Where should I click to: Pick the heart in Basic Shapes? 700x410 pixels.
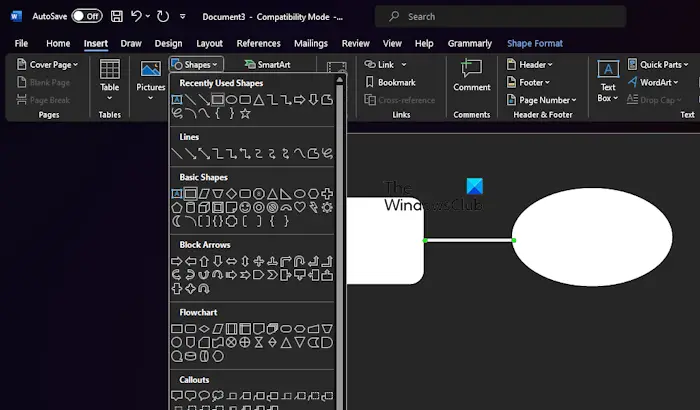coord(300,207)
